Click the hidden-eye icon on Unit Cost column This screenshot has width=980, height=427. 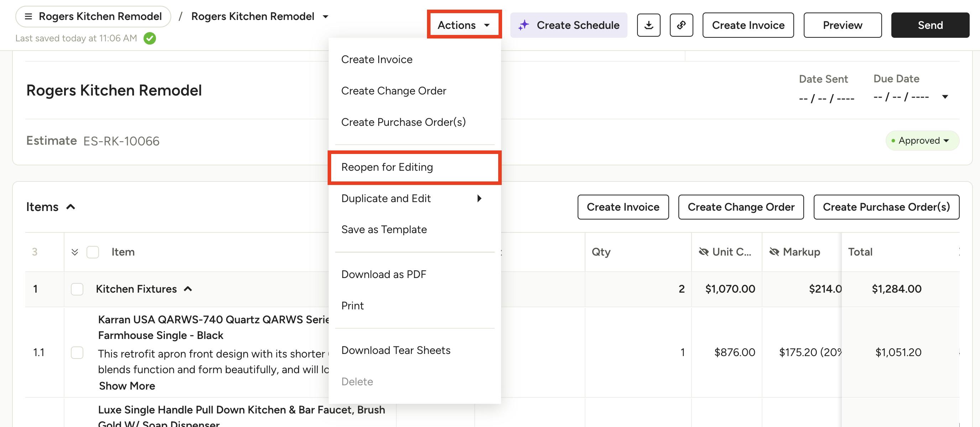(704, 252)
